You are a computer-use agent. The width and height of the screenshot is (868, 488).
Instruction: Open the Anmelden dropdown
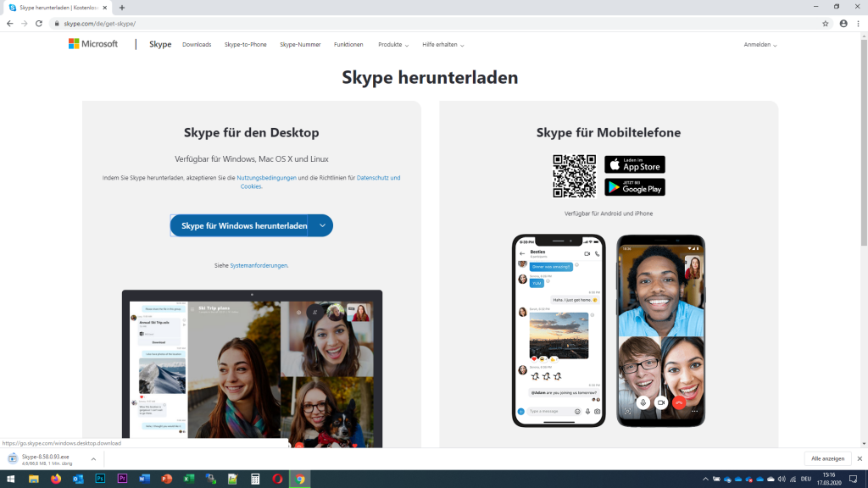tap(760, 45)
